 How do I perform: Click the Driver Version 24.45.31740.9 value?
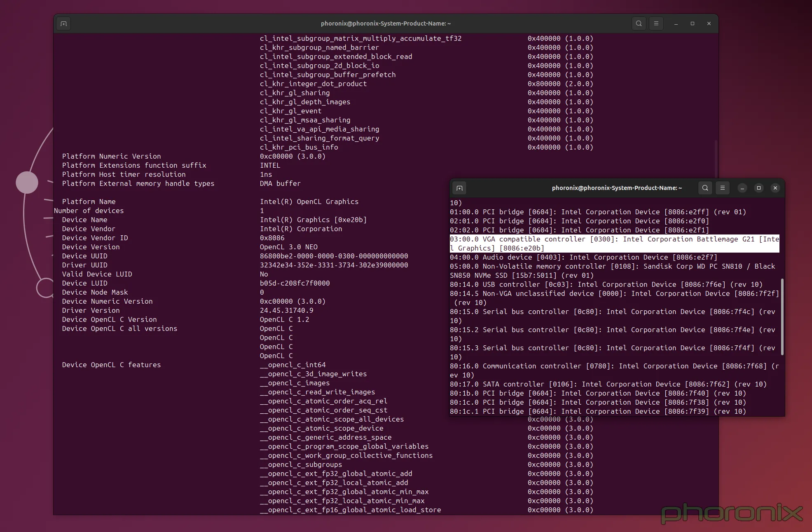click(286, 310)
